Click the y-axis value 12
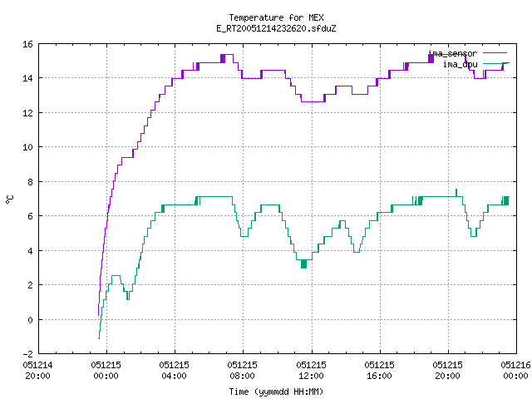This screenshot has width=532, height=399. tap(27, 113)
